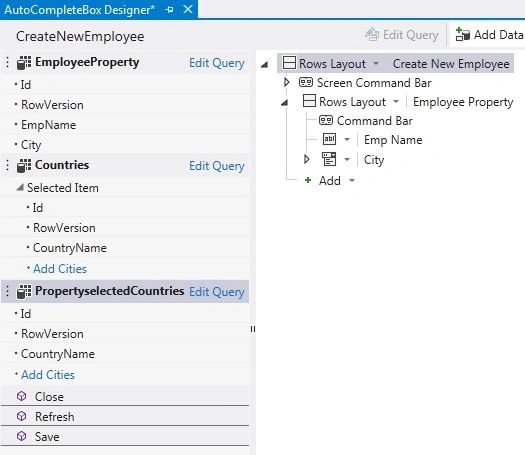525x455 pixels.
Task: Click the Screen Command Bar icon
Action: pyautogui.click(x=306, y=82)
